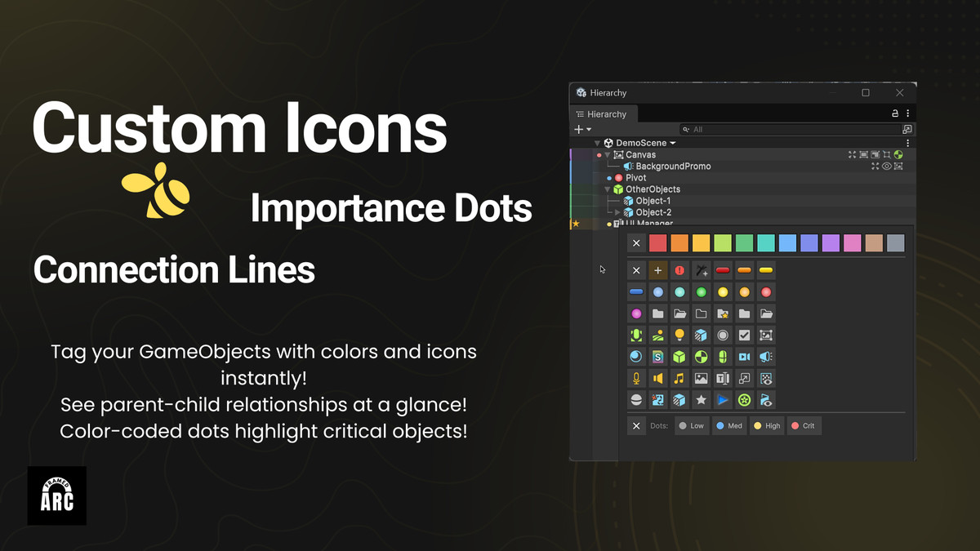980x551 pixels.
Task: Click the X button next to Dots
Action: [636, 426]
